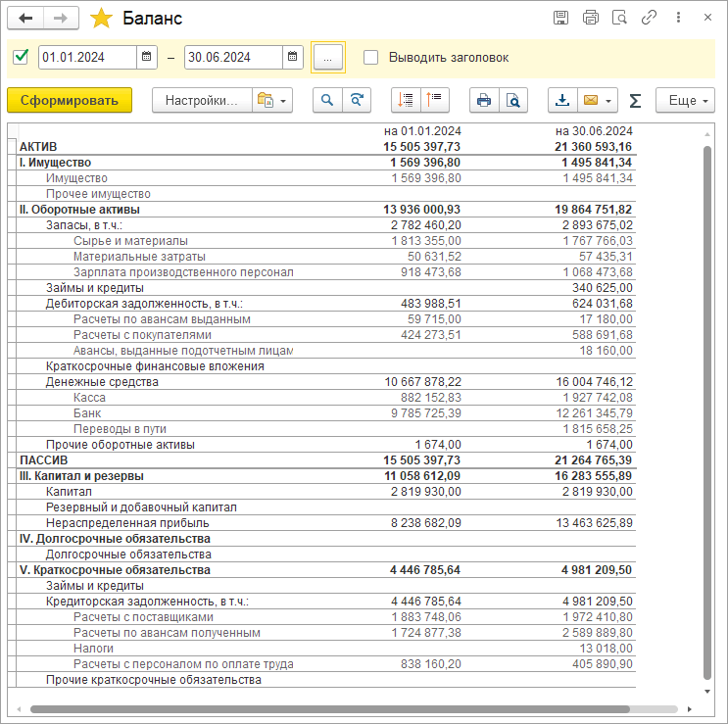
Task: Open calendar for end date 30.06.2024
Action: [x=293, y=57]
